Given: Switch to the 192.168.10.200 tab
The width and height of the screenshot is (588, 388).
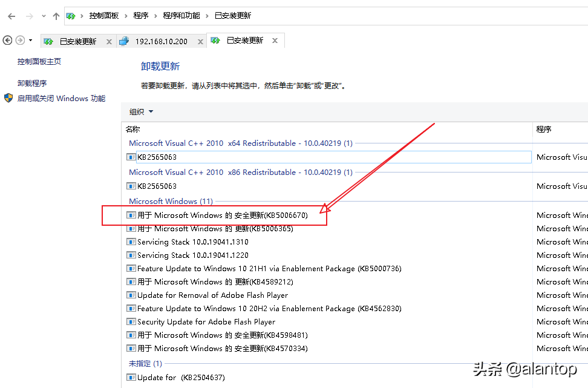Looking at the screenshot, I should tap(162, 41).
